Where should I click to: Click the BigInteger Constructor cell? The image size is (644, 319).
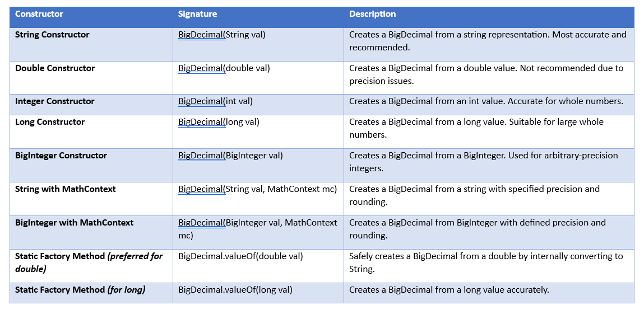tap(61, 156)
